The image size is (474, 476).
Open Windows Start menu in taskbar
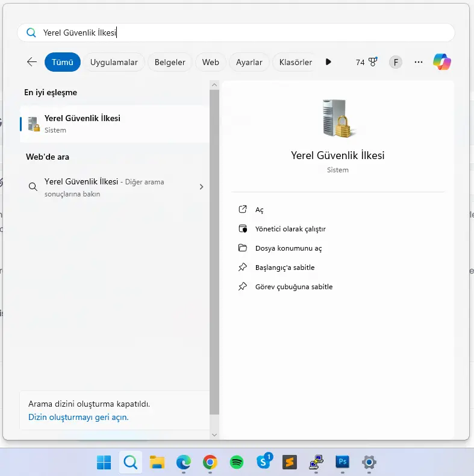[x=104, y=462]
